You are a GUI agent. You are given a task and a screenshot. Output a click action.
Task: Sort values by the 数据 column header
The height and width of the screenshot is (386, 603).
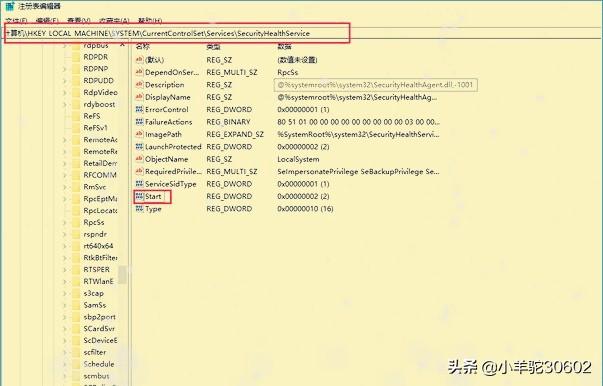pyautogui.click(x=284, y=47)
